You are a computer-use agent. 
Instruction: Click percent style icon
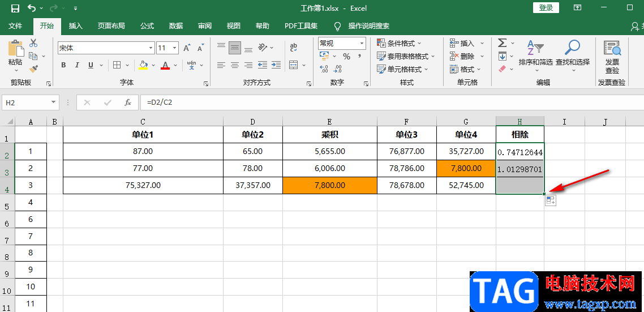tap(347, 56)
